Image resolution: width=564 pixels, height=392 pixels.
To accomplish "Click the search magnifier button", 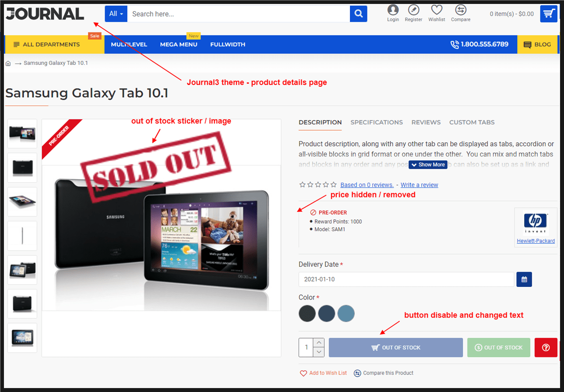I will coord(358,14).
